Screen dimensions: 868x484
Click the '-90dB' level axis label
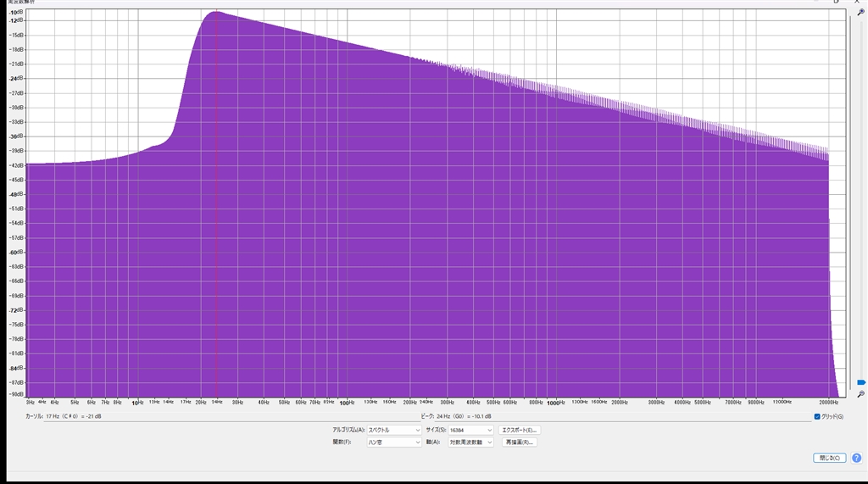pos(17,394)
